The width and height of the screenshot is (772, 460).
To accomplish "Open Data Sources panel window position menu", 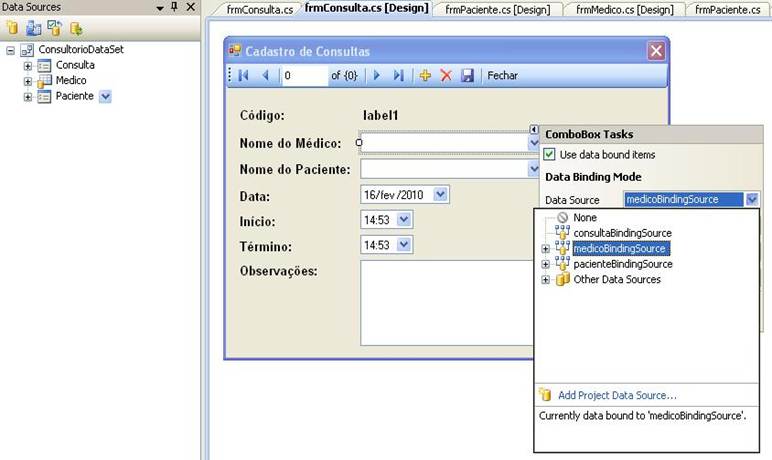I will pos(160,8).
